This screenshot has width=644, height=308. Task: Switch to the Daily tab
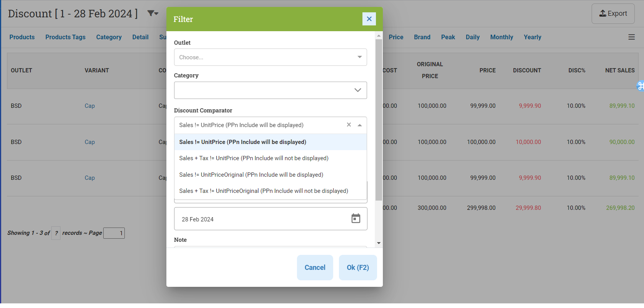pos(473,37)
